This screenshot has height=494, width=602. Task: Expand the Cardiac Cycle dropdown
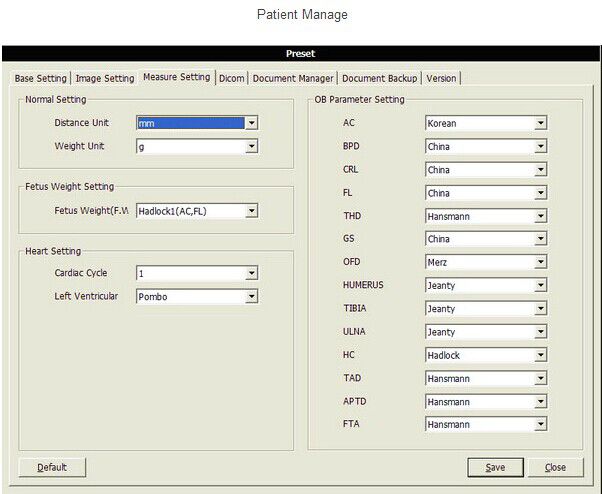tap(252, 273)
